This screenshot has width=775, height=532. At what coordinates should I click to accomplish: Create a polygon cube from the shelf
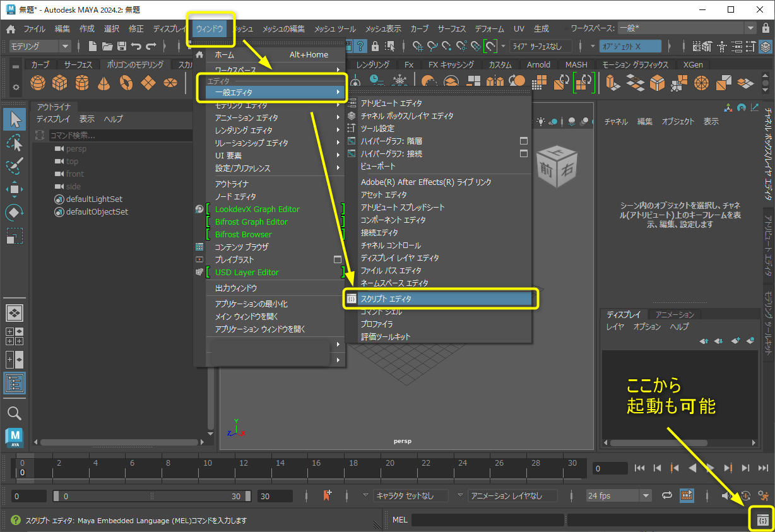tap(59, 83)
